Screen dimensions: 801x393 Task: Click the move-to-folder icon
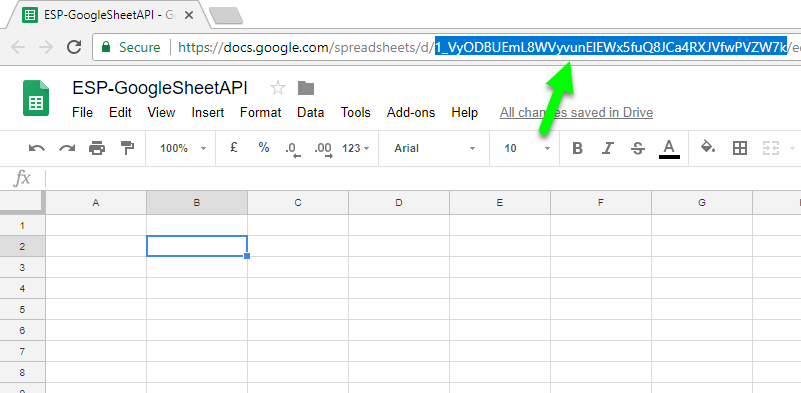(x=306, y=88)
